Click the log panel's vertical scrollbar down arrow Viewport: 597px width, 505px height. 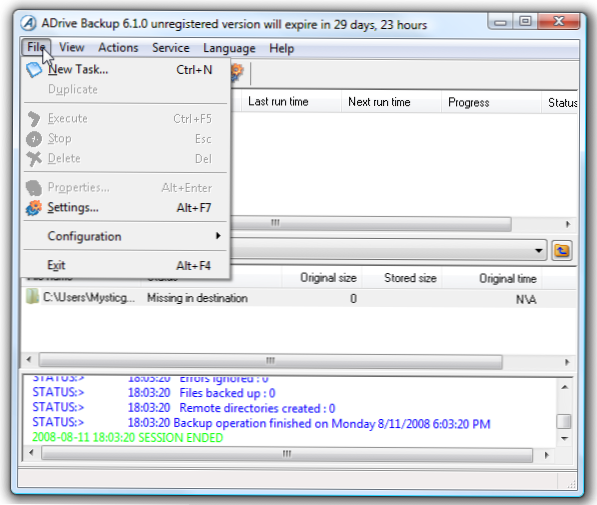coord(565,438)
